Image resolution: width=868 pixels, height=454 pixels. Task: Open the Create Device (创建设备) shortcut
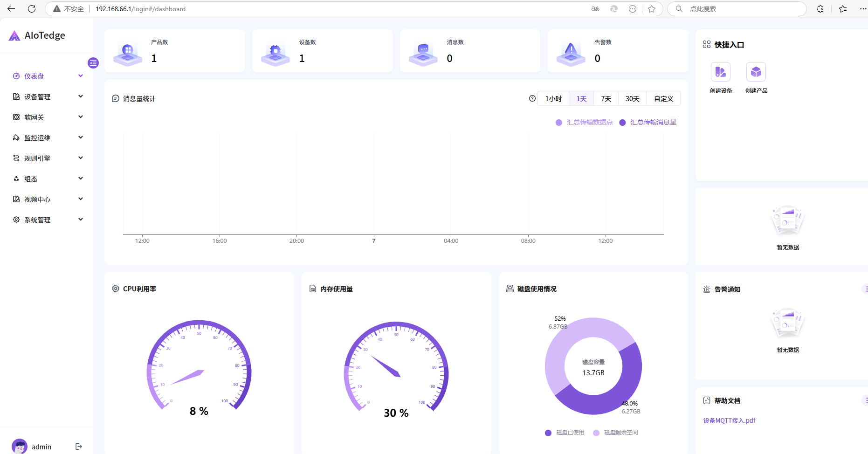click(x=720, y=72)
